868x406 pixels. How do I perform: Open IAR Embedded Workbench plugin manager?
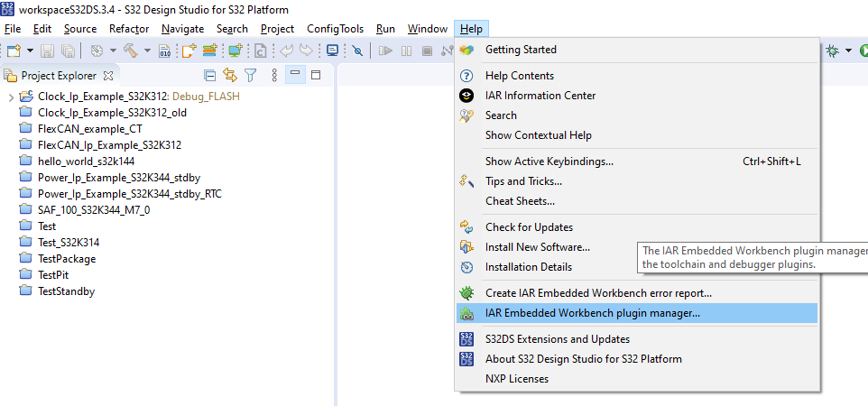(x=637, y=313)
